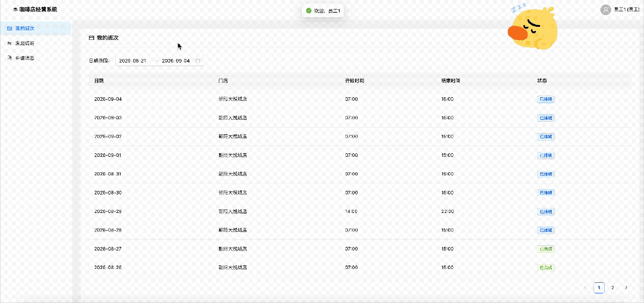Click the 已完成 tag in the 2026-08-27 row
This screenshot has height=303, width=644.
pyautogui.click(x=546, y=249)
